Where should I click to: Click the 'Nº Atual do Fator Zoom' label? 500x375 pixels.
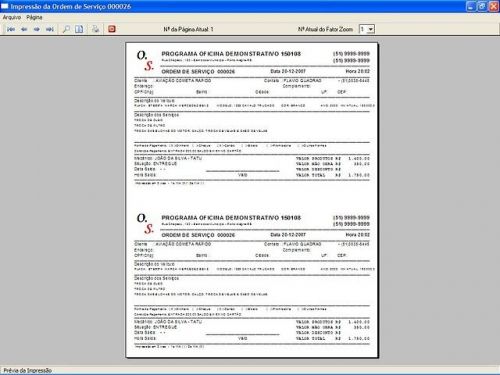[325, 29]
